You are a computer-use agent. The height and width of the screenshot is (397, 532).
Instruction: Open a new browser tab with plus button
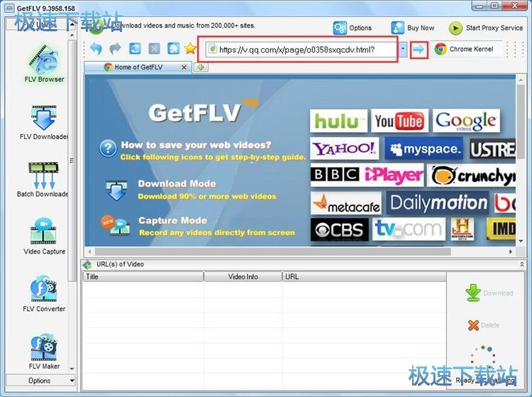[201, 67]
